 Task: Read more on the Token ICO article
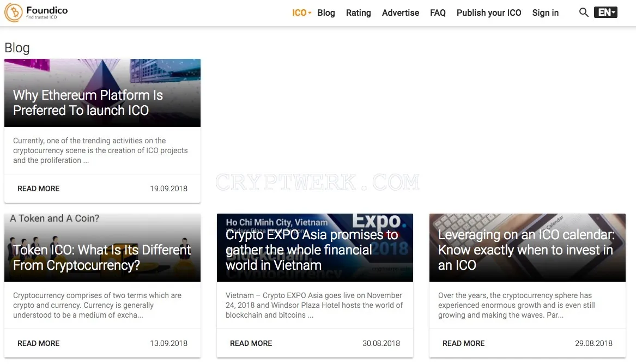(39, 343)
